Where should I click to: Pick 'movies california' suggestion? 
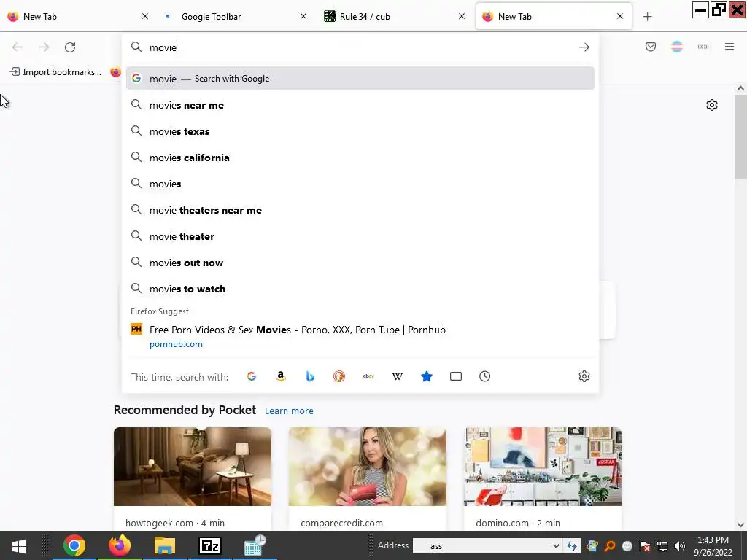coord(360,157)
